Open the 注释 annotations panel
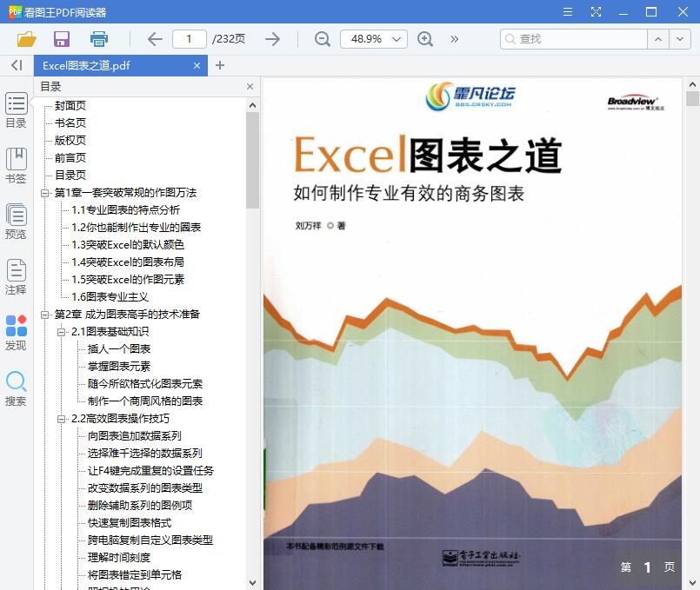This screenshot has width=700, height=590. (16, 277)
